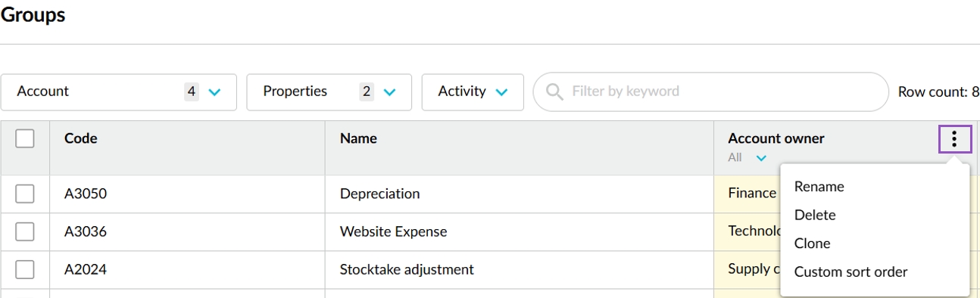Expand the Activity dropdown
The height and width of the screenshot is (298, 980).
click(x=473, y=92)
